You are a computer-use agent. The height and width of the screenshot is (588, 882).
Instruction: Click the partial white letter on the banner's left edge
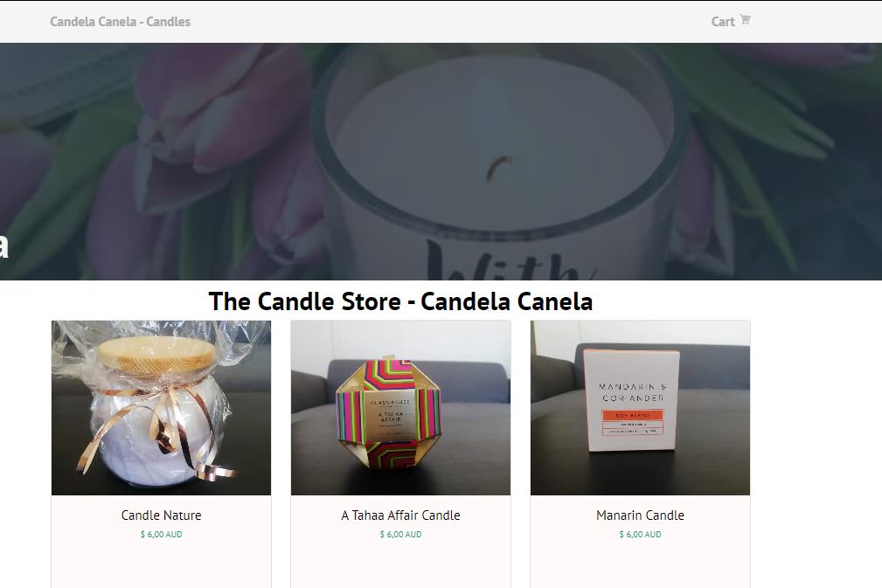(x=4, y=246)
